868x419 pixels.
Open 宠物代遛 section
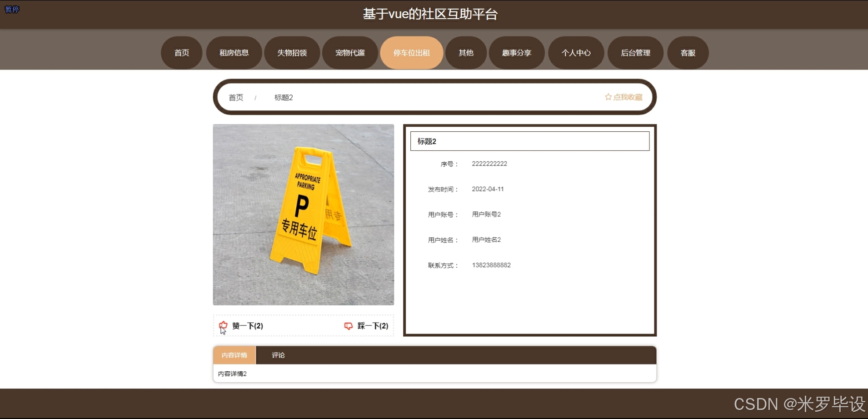tap(350, 53)
